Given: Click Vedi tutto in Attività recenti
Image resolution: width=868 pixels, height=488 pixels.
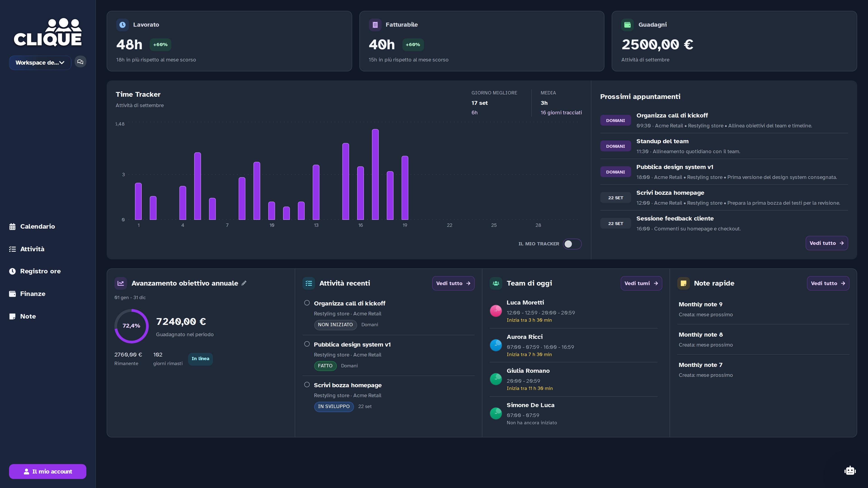Looking at the screenshot, I should coord(453,283).
